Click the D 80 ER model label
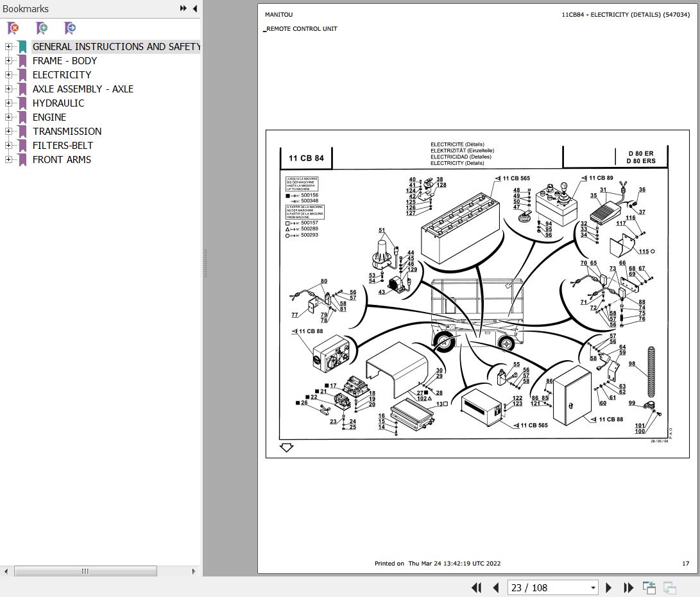The width and height of the screenshot is (700, 597). coord(641,153)
